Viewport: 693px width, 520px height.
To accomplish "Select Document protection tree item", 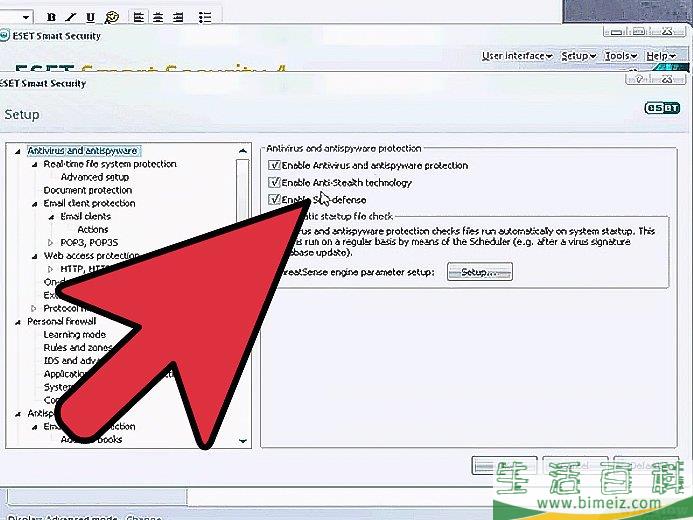I will (88, 190).
